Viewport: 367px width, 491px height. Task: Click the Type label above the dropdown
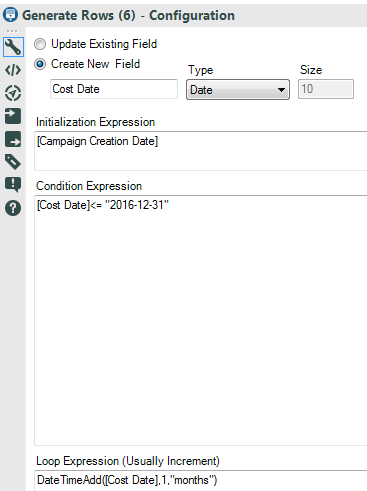[x=201, y=70]
